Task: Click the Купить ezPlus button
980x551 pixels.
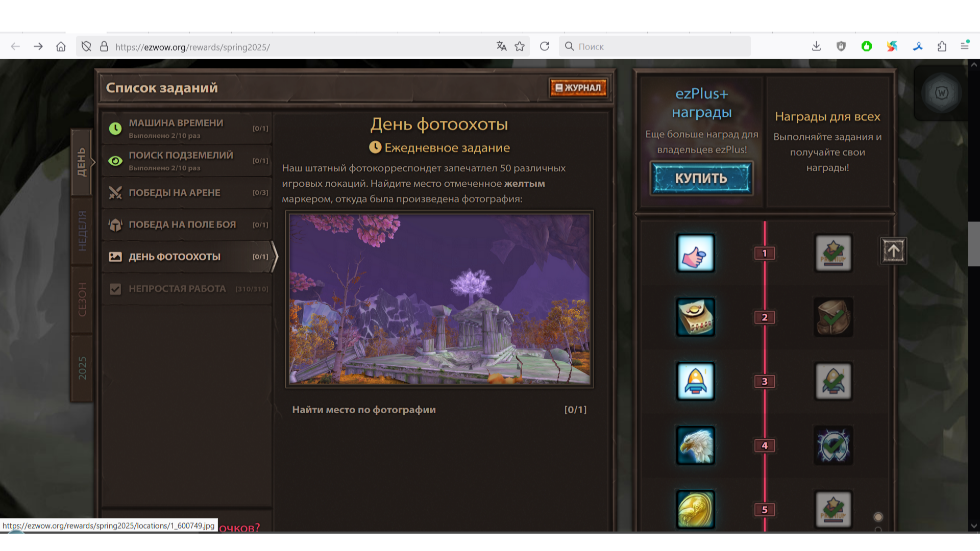Action: pos(701,178)
